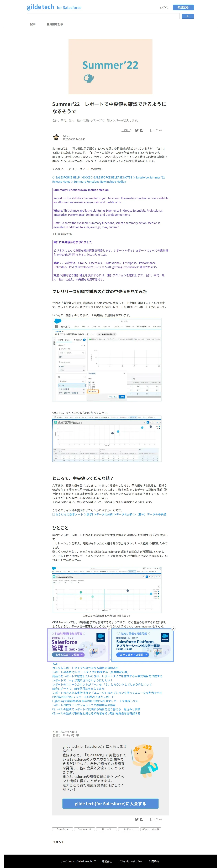Viewport: 221px width, 868px height.
Task: Open the screenshot captioned 生徒ごとの受講回数と平均得点の散布図
Action: click(x=107, y=590)
